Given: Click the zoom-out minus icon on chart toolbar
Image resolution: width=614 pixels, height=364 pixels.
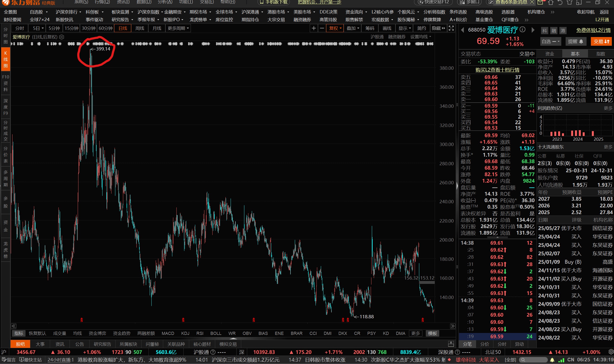Looking at the screenshot, I should click(x=322, y=28).
